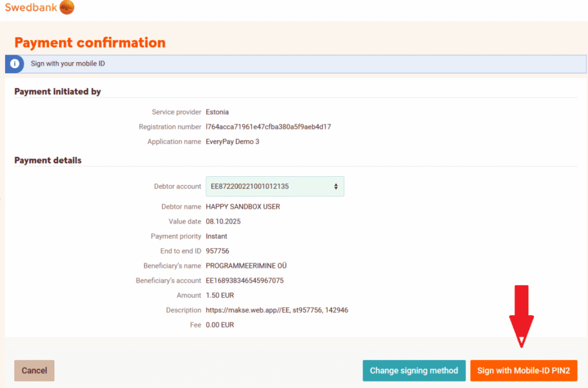Click the Swedbank logo
The width and height of the screenshot is (588, 388).
coord(40,8)
